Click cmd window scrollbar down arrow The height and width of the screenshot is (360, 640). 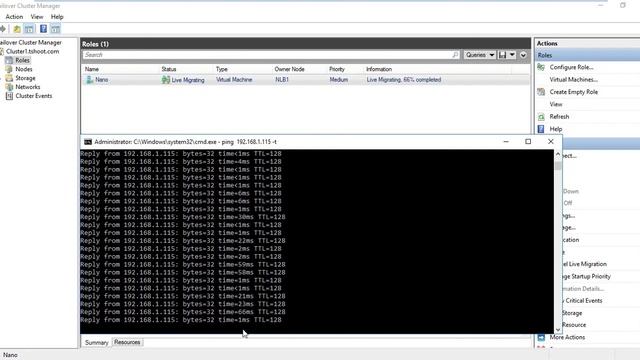tap(558, 330)
